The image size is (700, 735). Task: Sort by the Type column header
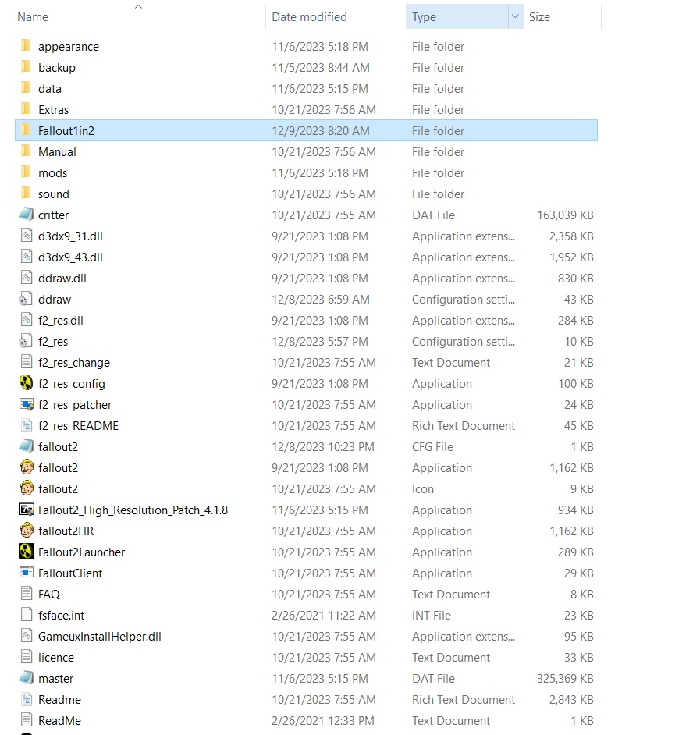(424, 17)
